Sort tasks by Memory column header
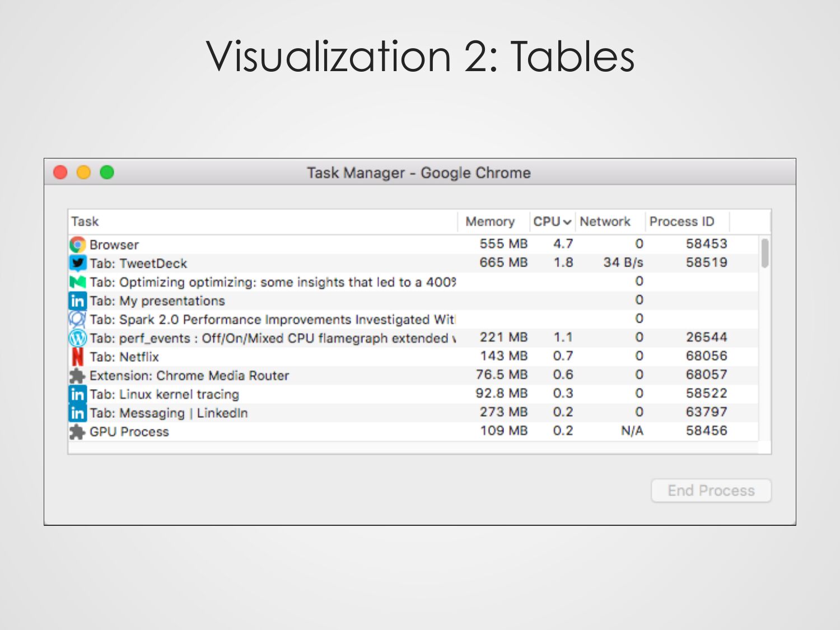This screenshot has height=630, width=840. click(490, 222)
